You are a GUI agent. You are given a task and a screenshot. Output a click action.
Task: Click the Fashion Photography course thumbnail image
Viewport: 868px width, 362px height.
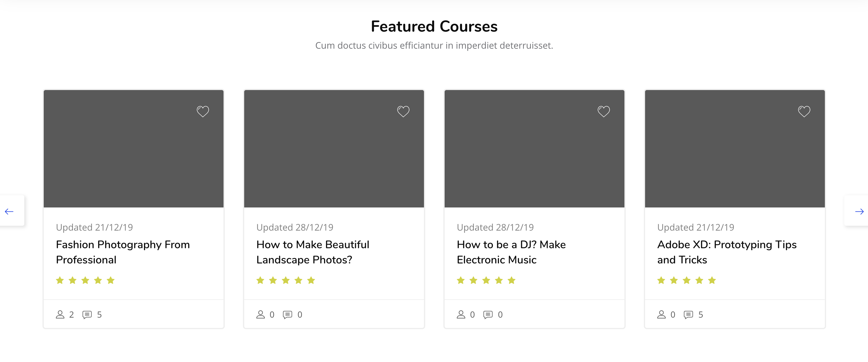point(133,149)
